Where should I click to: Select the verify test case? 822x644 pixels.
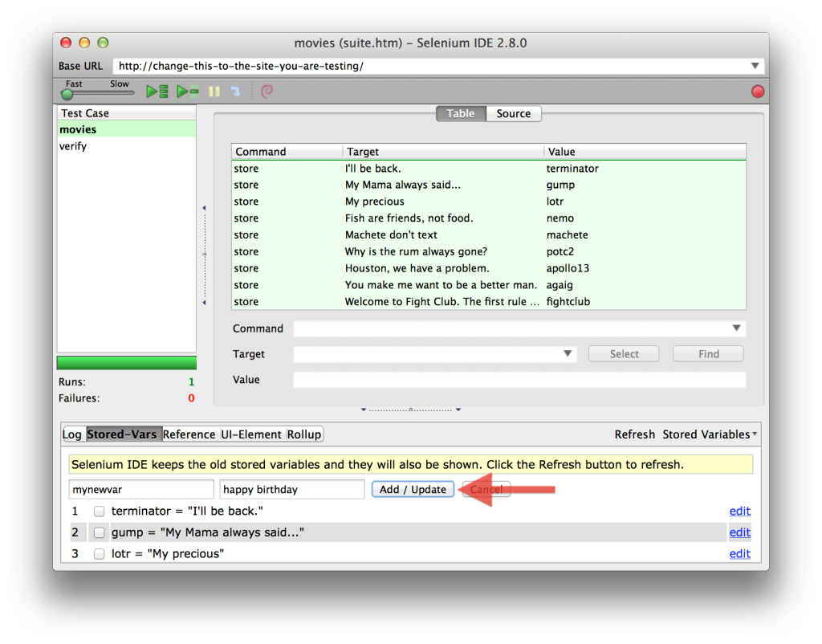[x=126, y=146]
